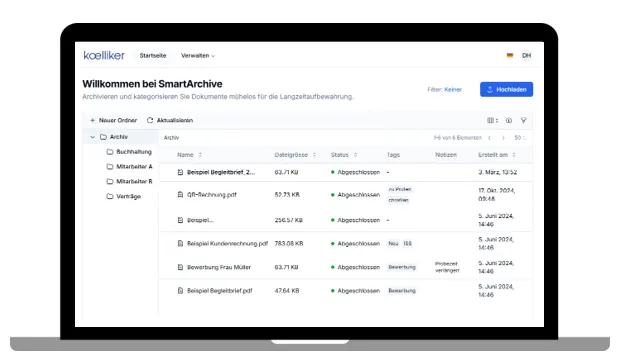Open the column settings icon

[x=492, y=121]
